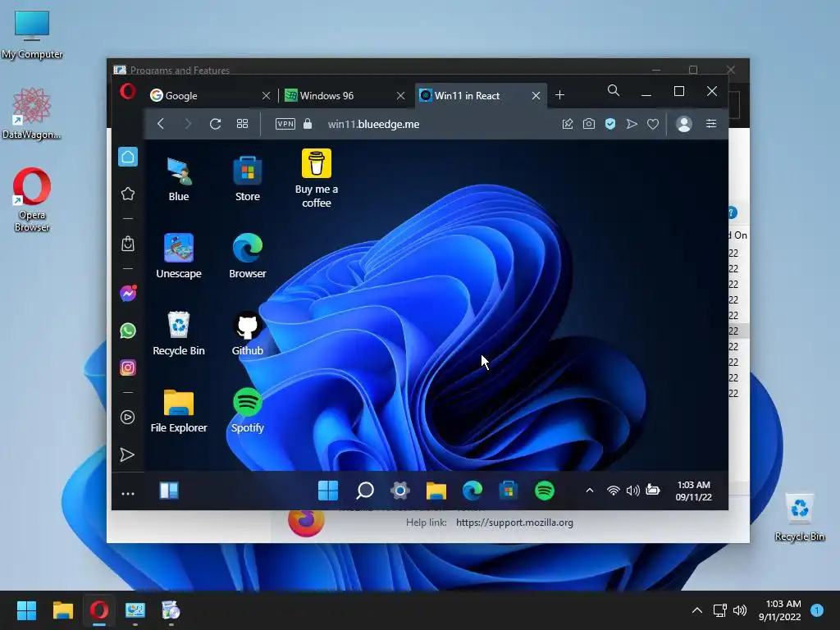Close the Win11 in React tab

[x=536, y=95]
